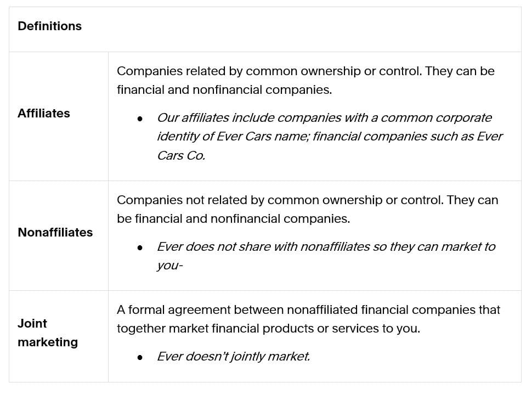Click the bullet point in Affiliates row
The image size is (532, 394).
click(x=140, y=119)
